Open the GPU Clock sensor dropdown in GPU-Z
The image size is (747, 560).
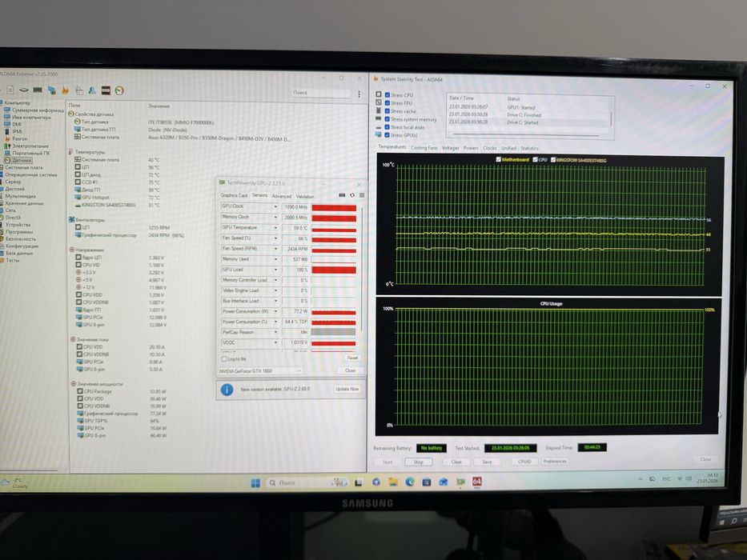(275, 206)
